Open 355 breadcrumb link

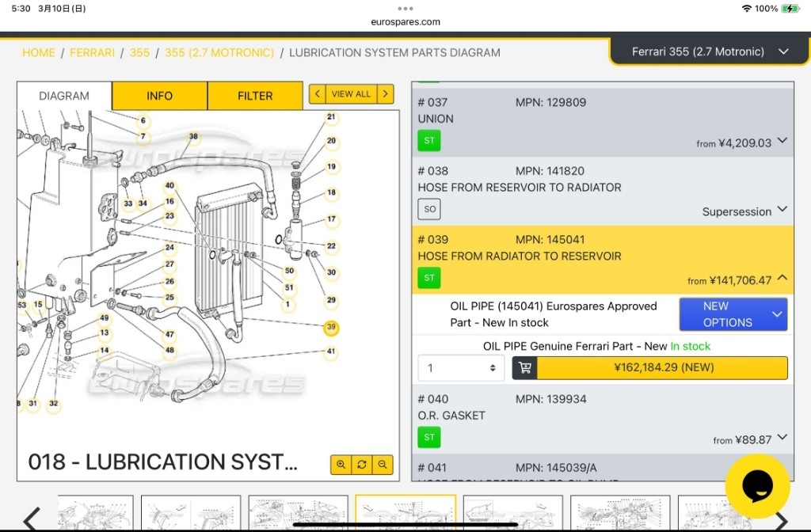[139, 53]
